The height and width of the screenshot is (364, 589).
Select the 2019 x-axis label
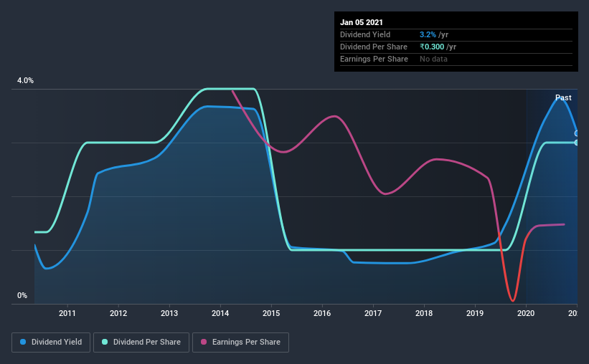475,313
